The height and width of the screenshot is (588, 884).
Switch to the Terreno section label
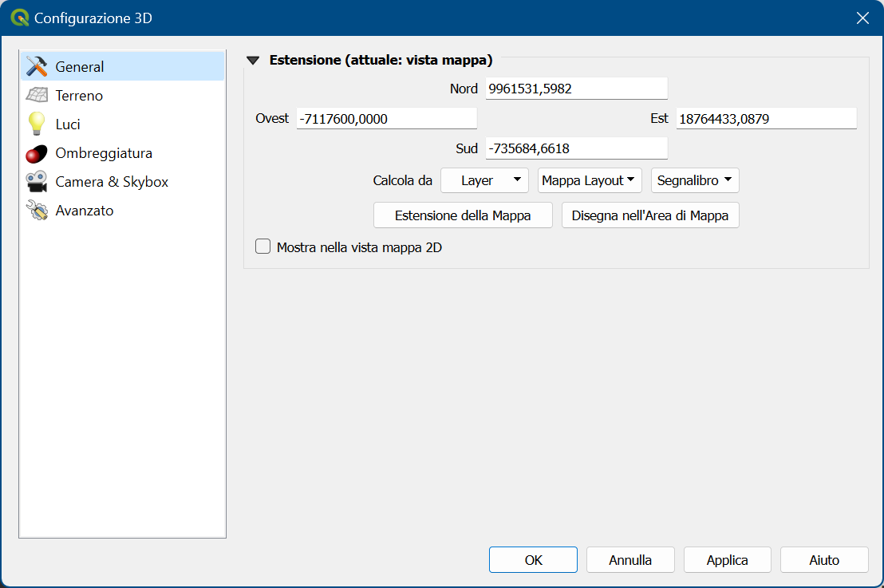pyautogui.click(x=79, y=95)
